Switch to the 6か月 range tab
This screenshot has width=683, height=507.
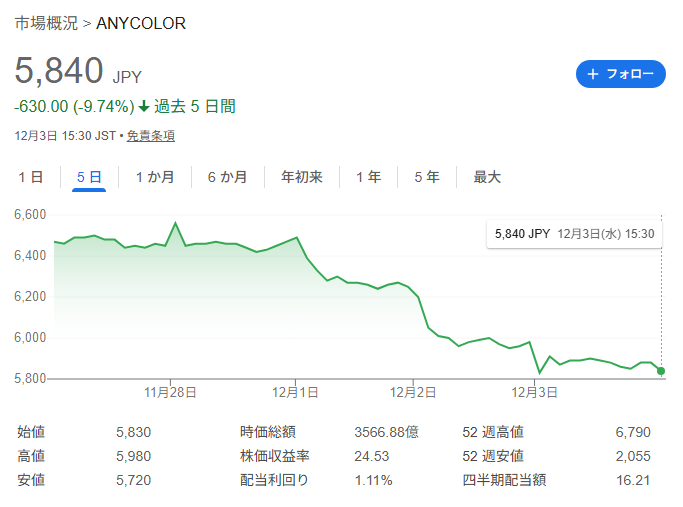[x=227, y=177]
